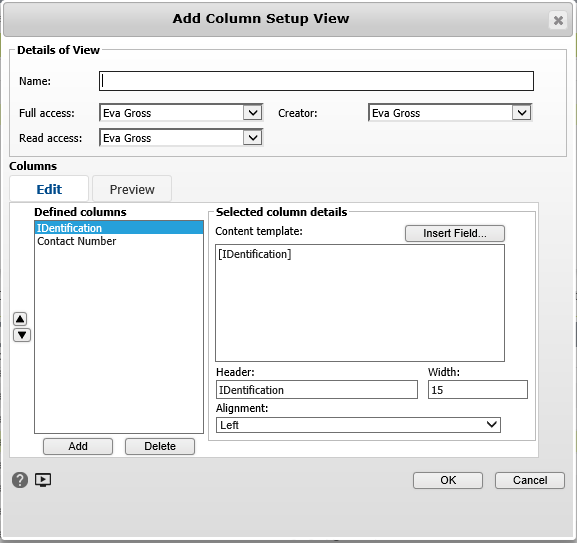Open the help question mark icon
Screen dimensions: 577x543
[20, 480]
